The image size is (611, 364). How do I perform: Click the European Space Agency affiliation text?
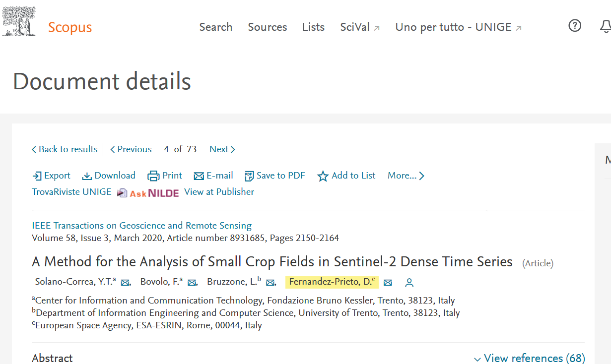pos(147,325)
